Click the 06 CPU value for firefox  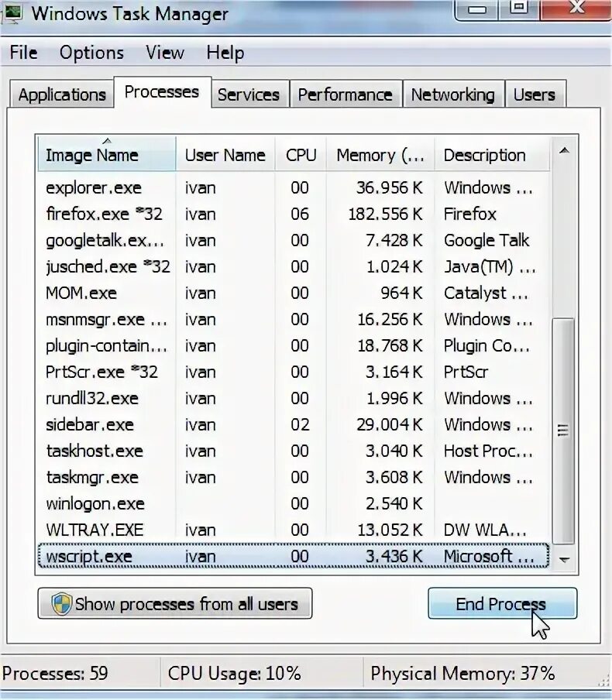pyautogui.click(x=300, y=214)
